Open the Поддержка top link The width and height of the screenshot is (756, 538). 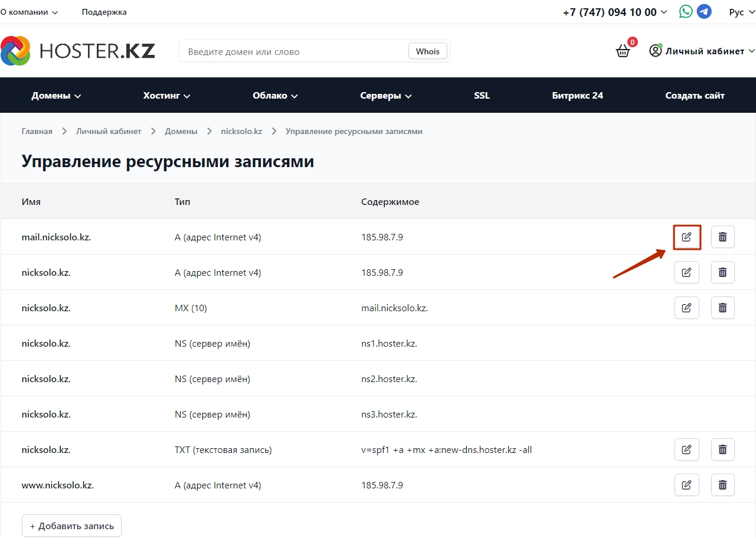tap(104, 12)
